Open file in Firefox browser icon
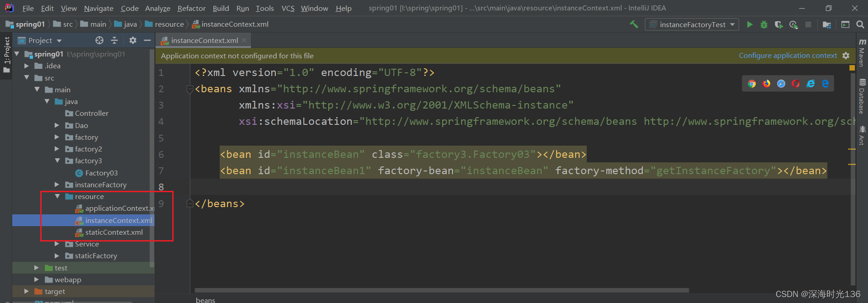 [x=766, y=84]
